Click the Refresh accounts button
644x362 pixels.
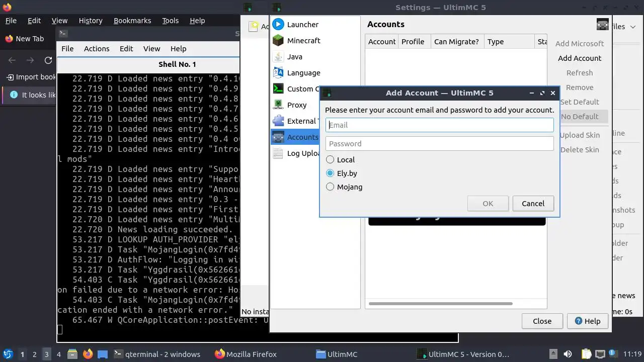pos(580,73)
